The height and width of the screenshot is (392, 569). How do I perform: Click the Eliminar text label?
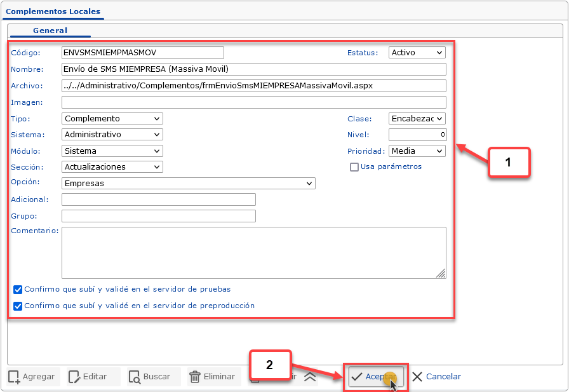coord(219,377)
